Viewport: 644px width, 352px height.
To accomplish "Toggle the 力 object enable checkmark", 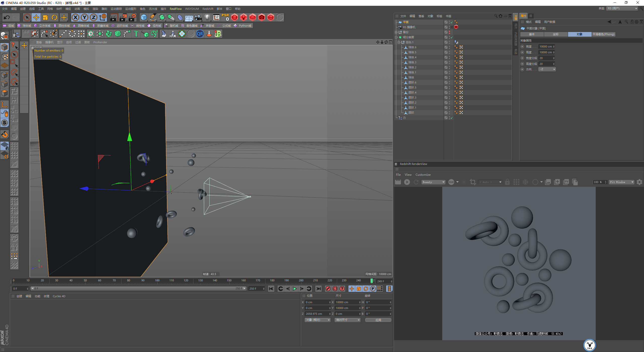I will coord(452,118).
